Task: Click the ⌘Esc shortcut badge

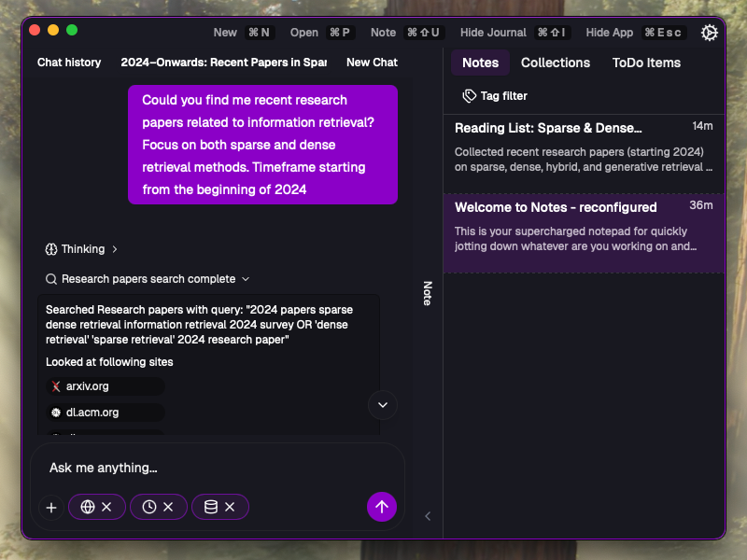Action: pos(663,33)
